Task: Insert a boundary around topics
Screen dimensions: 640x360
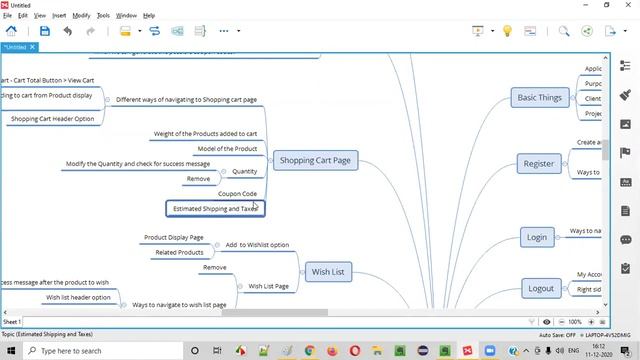Action: tap(177, 31)
